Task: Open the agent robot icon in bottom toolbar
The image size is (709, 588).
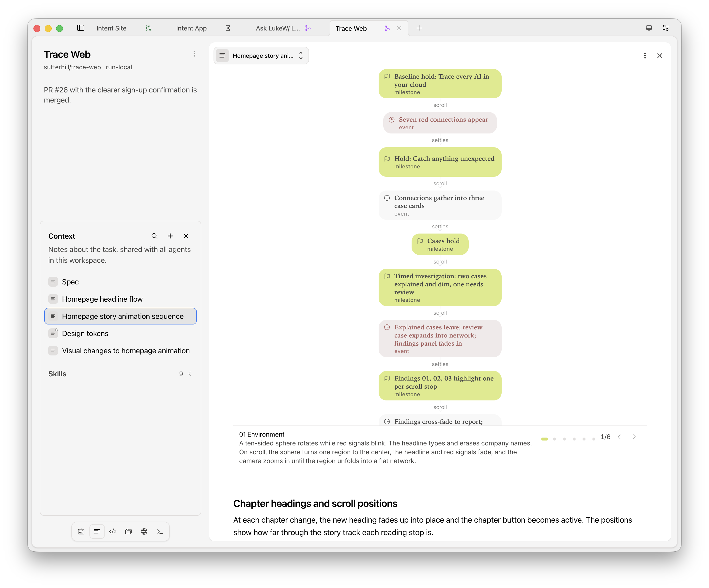Action: 81,532
